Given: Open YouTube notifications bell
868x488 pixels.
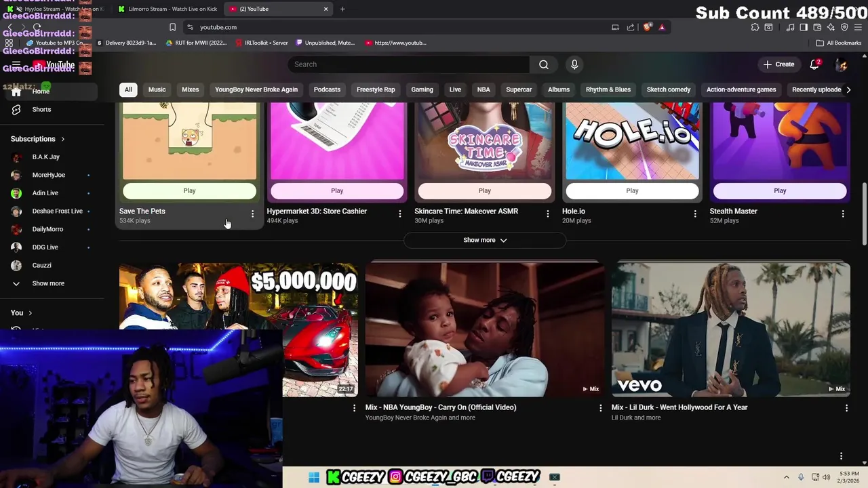Looking at the screenshot, I should coord(814,64).
